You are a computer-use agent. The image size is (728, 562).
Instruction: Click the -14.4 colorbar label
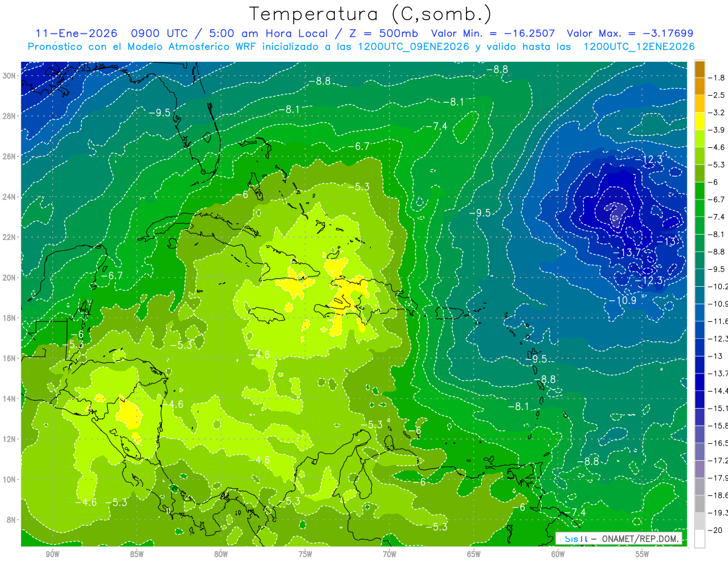718,390
